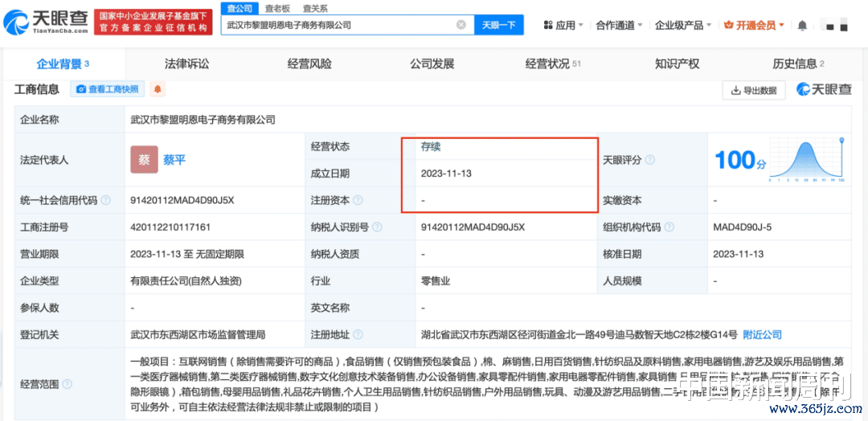
Task: Click help icon next to 统一社会信用代码
Action: coord(106,200)
